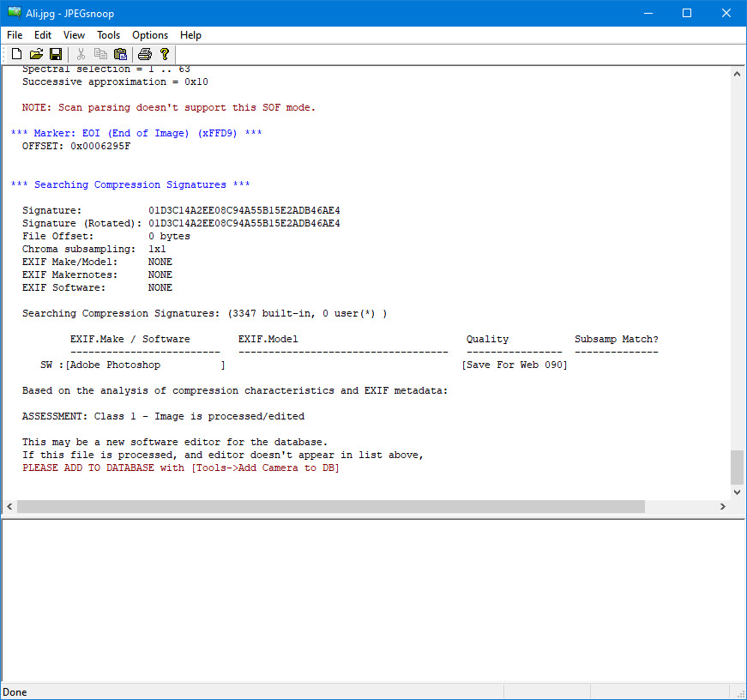Open the Options menu
The width and height of the screenshot is (747, 700).
click(150, 35)
